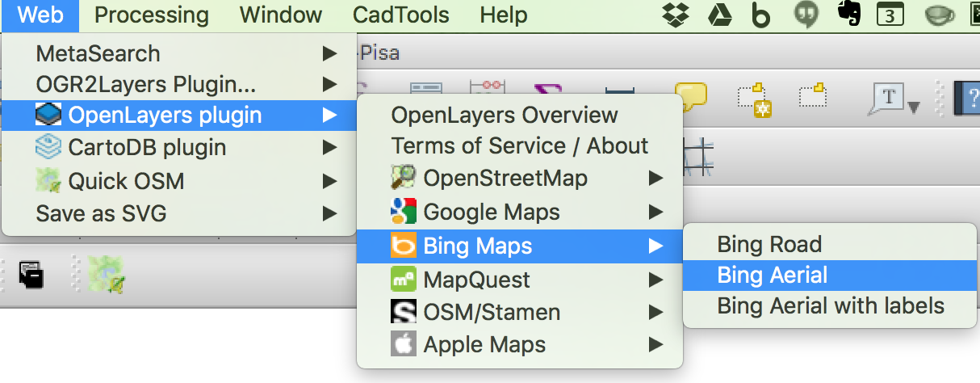The image size is (980, 383).
Task: Click the black stacked windows toolbar icon
Action: pyautogui.click(x=31, y=275)
